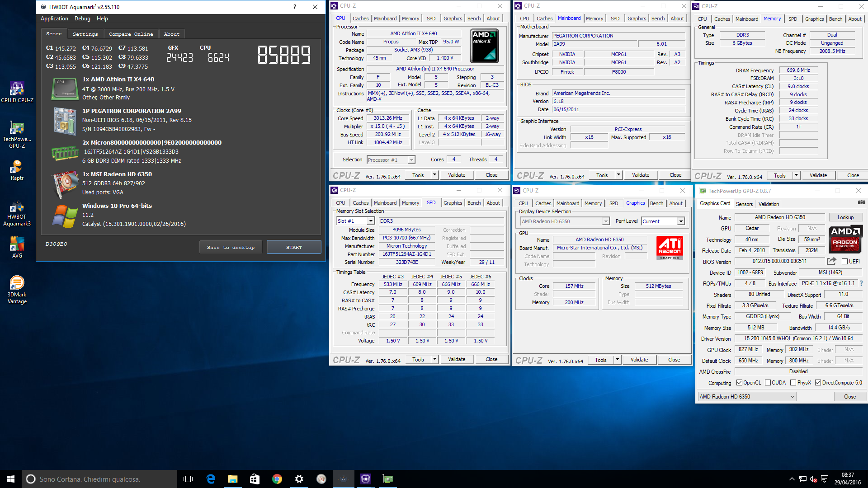Click the taskbar clock and date
The image size is (868, 488).
(848, 479)
